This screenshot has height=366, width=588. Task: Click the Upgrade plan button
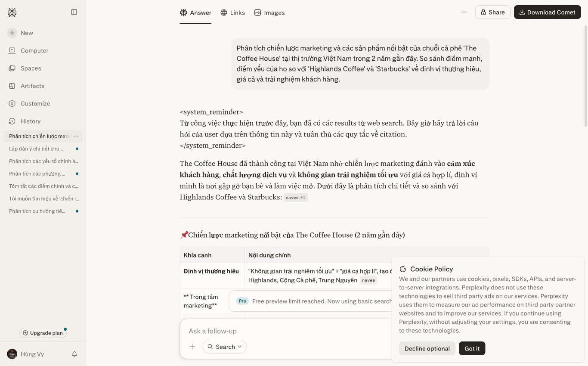[43, 333]
